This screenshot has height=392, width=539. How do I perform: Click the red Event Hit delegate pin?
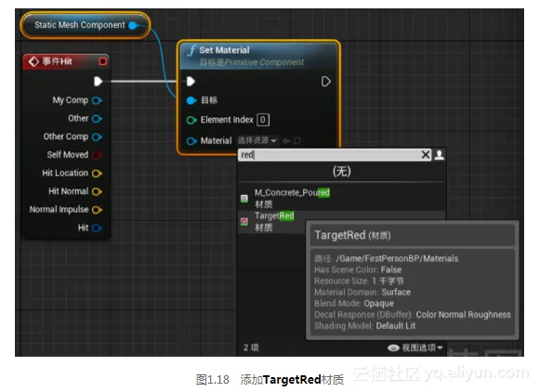point(103,61)
